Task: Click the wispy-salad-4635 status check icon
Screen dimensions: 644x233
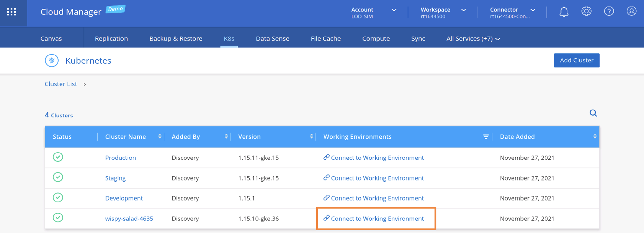Action: tap(58, 218)
